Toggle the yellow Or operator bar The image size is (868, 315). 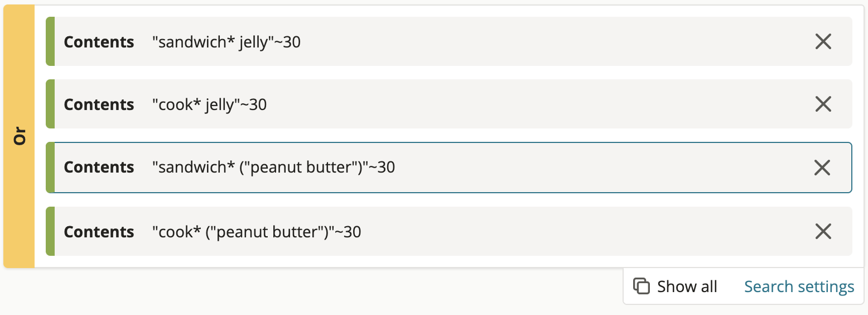pyautogui.click(x=20, y=137)
